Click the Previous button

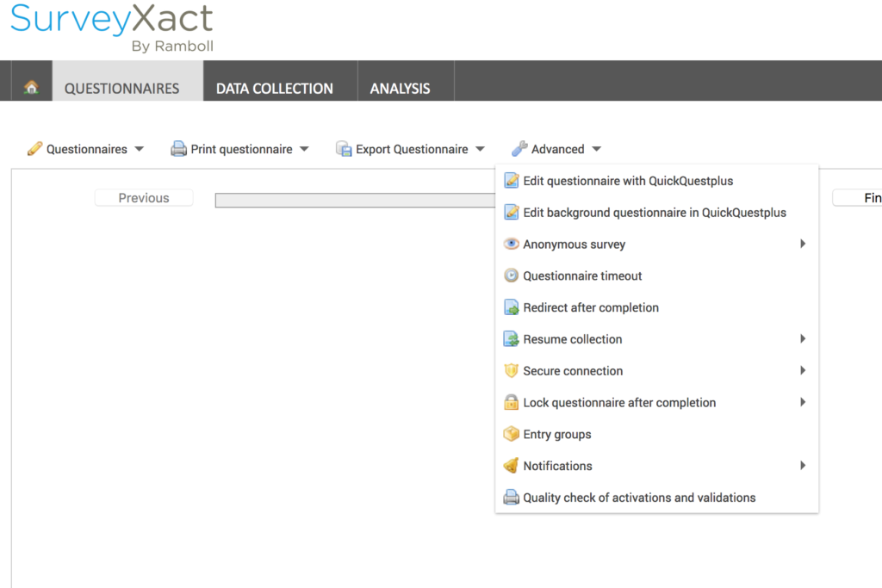click(x=144, y=198)
